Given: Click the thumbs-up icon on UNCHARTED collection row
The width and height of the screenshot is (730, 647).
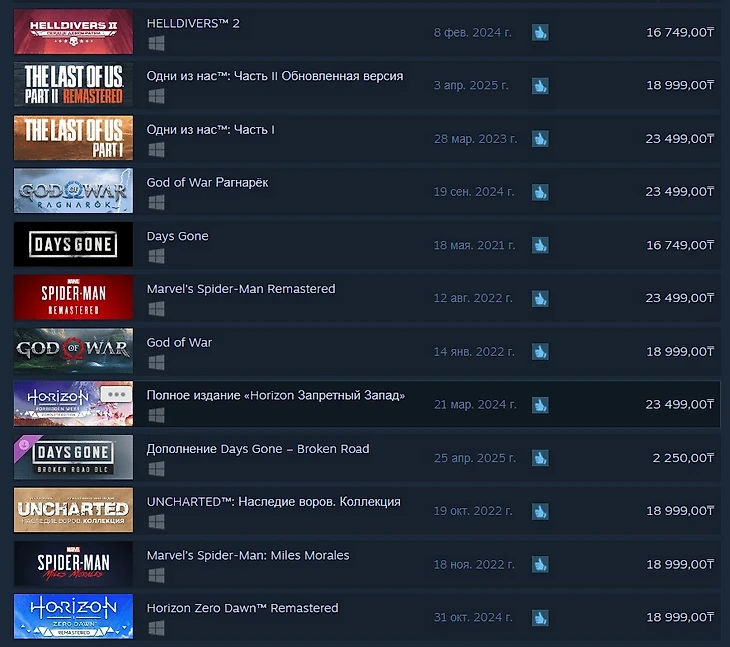Looking at the screenshot, I should point(540,511).
